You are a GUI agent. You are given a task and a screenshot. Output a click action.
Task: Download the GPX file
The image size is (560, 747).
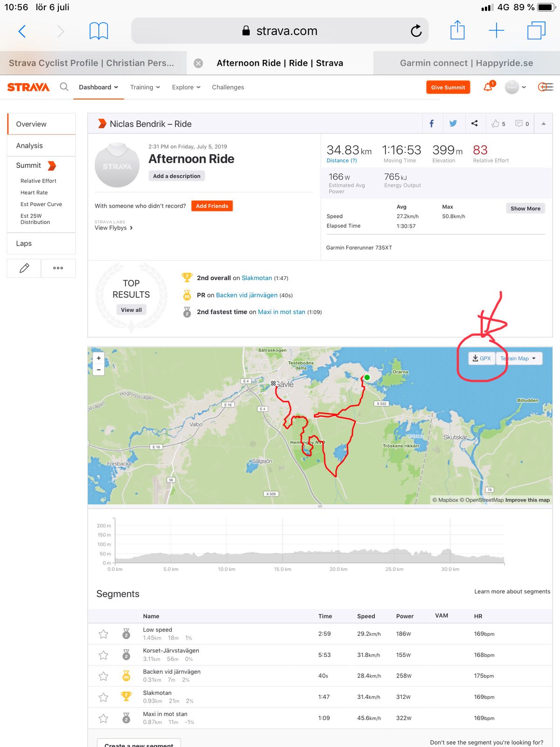(x=482, y=359)
